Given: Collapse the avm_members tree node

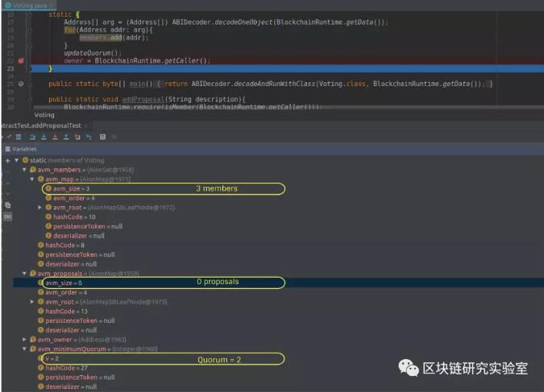Looking at the screenshot, I should tap(24, 170).
